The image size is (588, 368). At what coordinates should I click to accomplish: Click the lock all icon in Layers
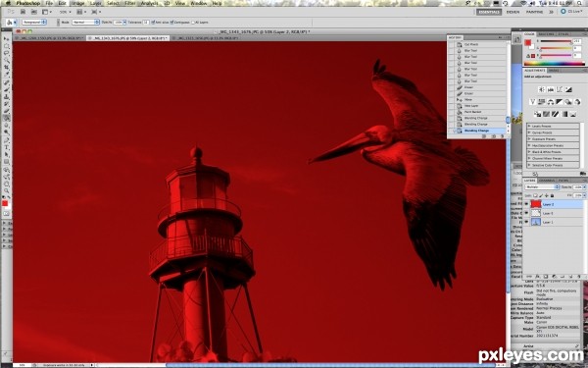pos(552,195)
